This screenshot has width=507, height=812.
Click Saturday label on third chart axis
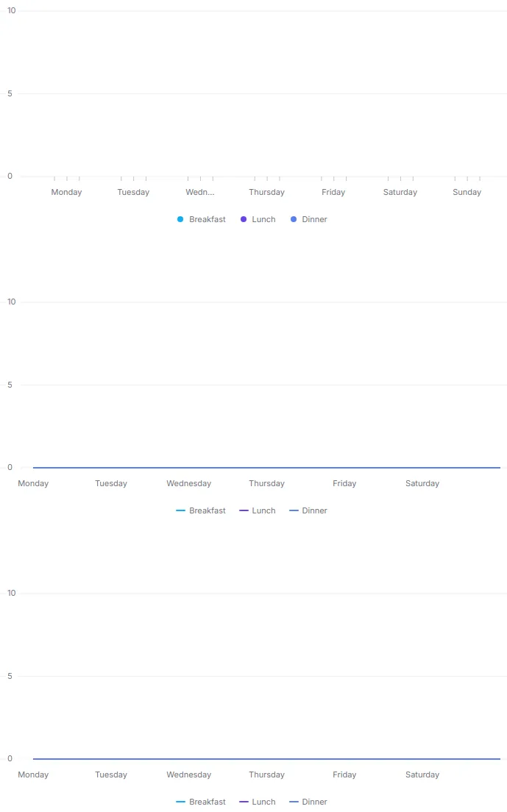(x=422, y=774)
